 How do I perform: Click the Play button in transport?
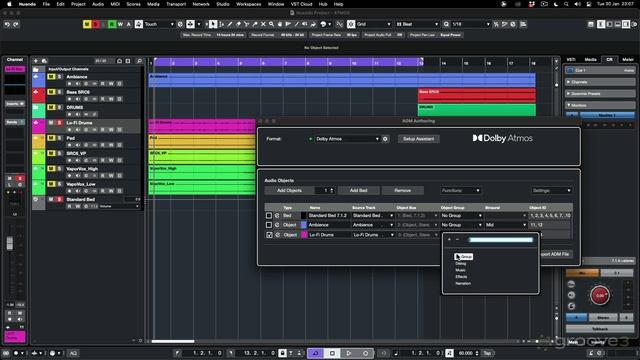[x=349, y=353]
